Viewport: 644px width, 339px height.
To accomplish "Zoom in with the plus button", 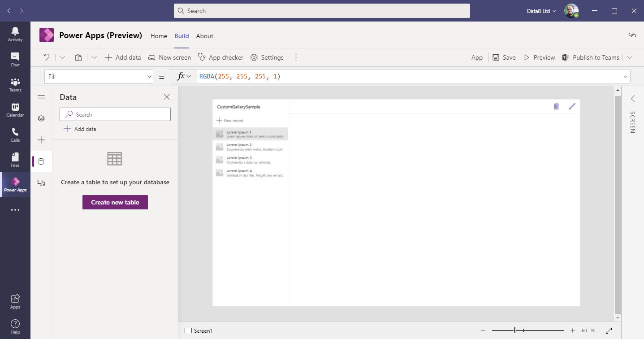I will [x=573, y=330].
